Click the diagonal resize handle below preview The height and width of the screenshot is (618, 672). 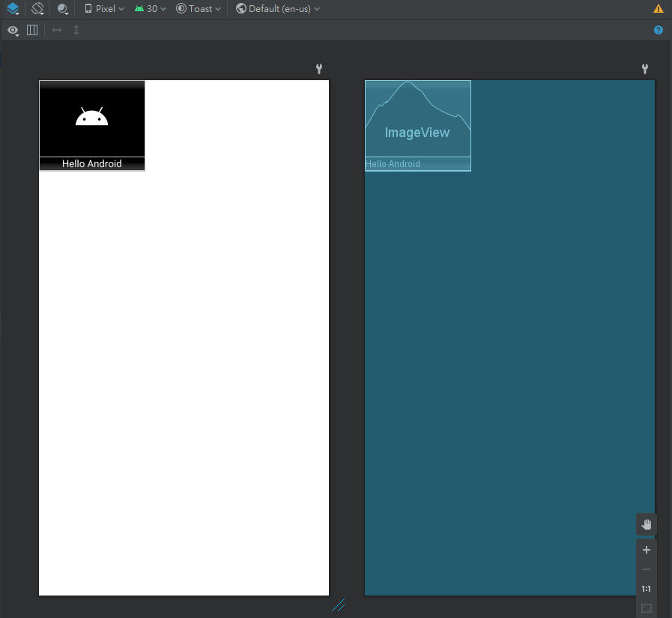tap(338, 605)
